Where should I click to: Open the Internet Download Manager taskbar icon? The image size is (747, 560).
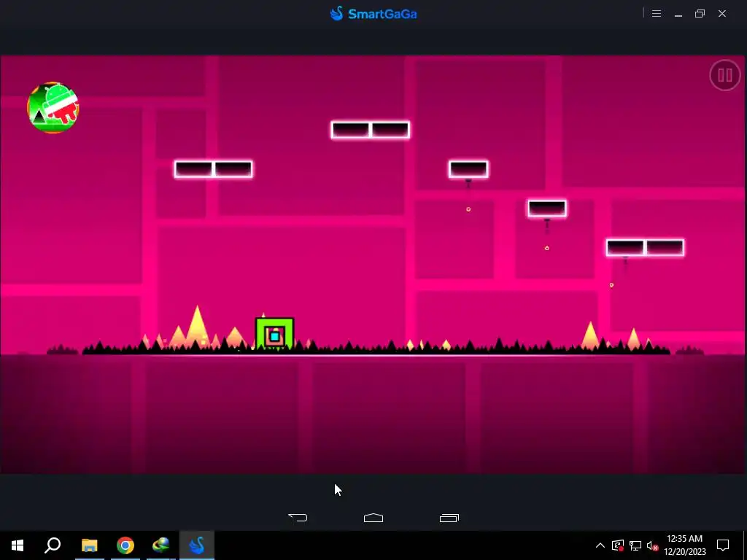click(x=161, y=545)
